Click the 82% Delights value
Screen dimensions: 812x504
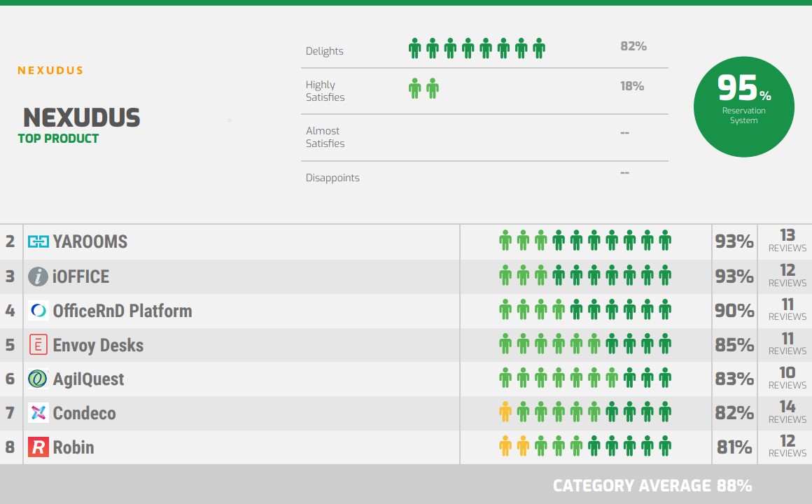[x=633, y=46]
